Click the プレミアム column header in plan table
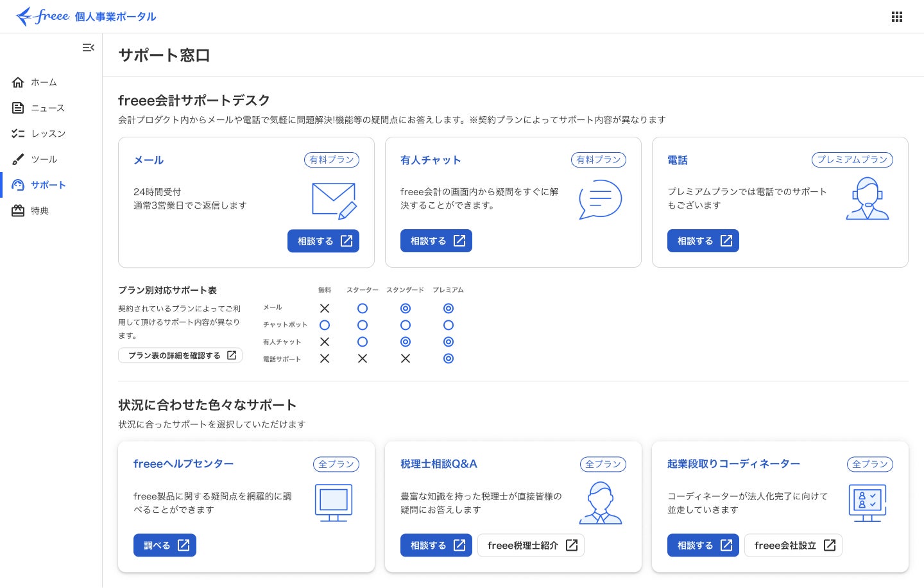This screenshot has width=924, height=588. pyautogui.click(x=448, y=290)
